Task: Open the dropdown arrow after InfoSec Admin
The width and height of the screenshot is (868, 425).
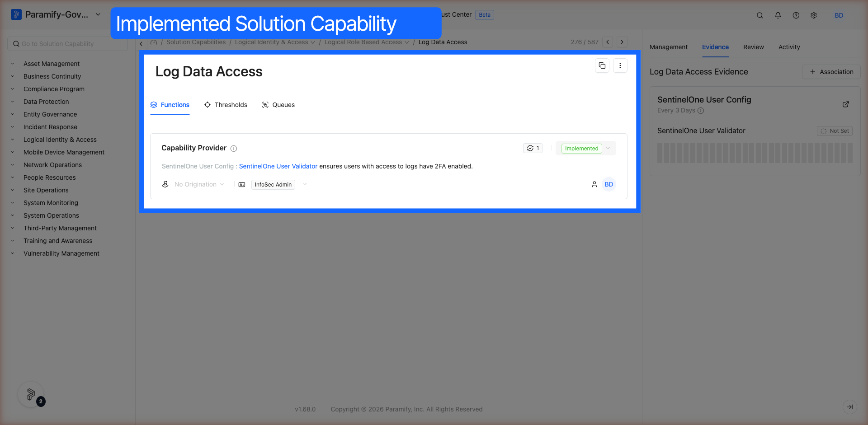Action: (305, 184)
